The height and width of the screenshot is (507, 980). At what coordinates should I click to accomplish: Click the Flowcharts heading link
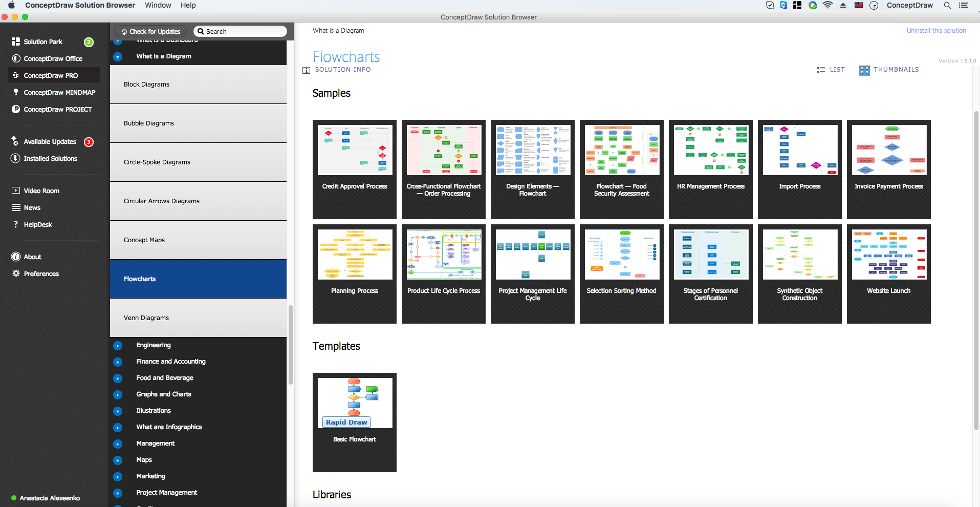click(346, 57)
